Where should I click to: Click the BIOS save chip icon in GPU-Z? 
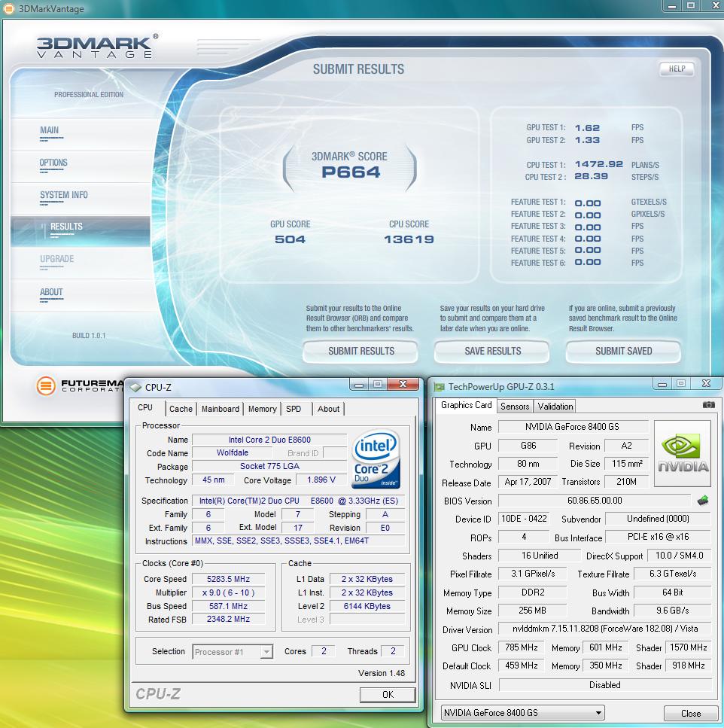point(703,500)
